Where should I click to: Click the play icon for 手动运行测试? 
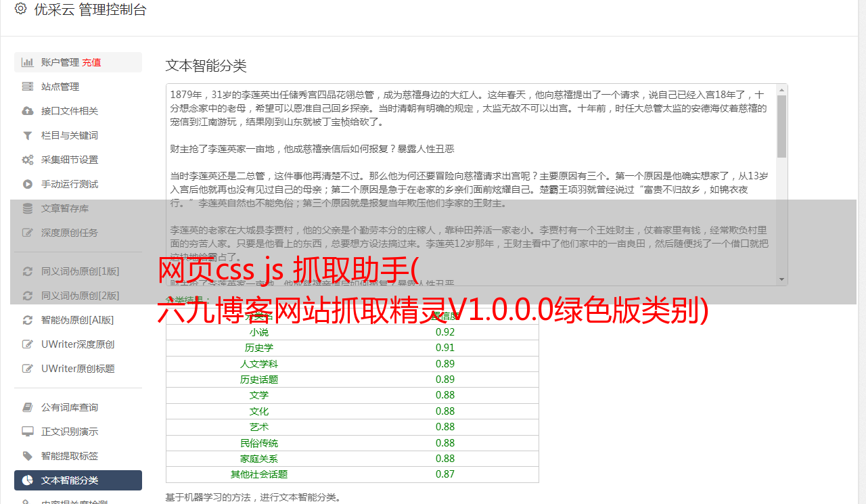pos(28,184)
